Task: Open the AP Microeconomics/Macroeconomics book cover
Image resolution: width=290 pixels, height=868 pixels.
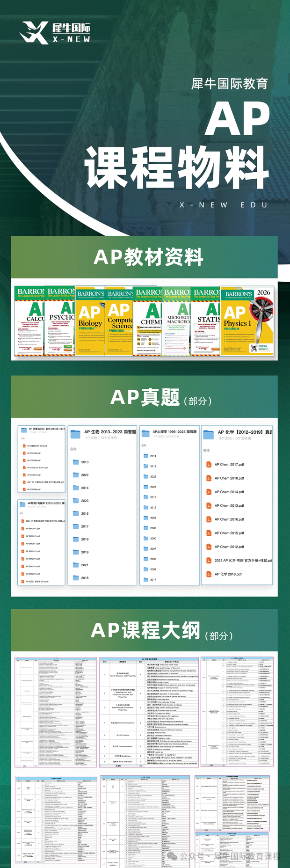Action: tap(176, 321)
